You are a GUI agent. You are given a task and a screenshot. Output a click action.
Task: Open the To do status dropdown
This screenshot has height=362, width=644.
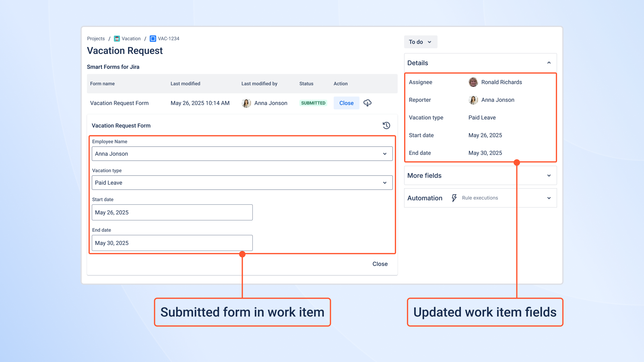click(x=421, y=42)
